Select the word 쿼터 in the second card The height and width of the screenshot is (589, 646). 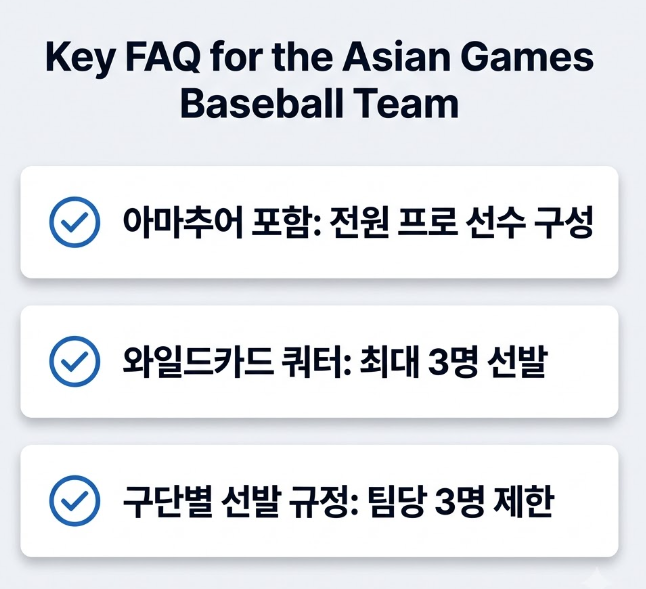point(312,362)
